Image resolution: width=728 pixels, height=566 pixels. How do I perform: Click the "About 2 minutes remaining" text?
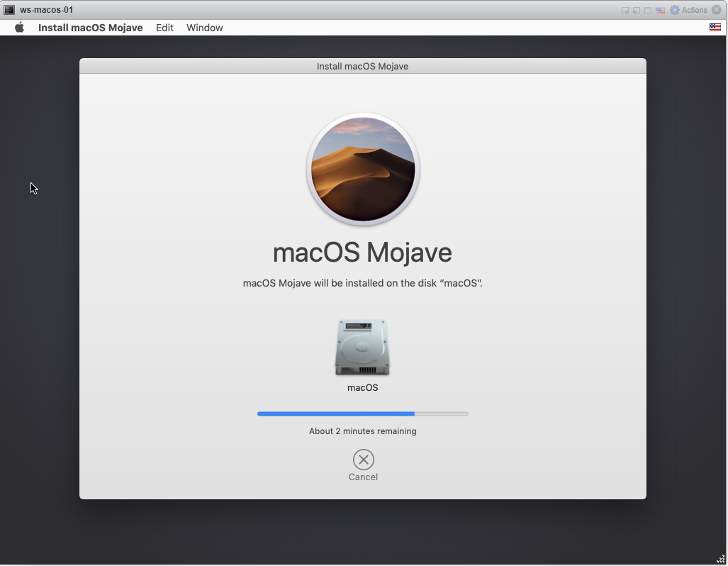tap(363, 431)
